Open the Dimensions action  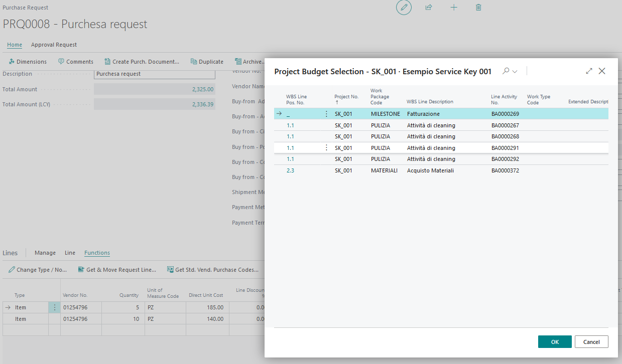click(x=28, y=62)
